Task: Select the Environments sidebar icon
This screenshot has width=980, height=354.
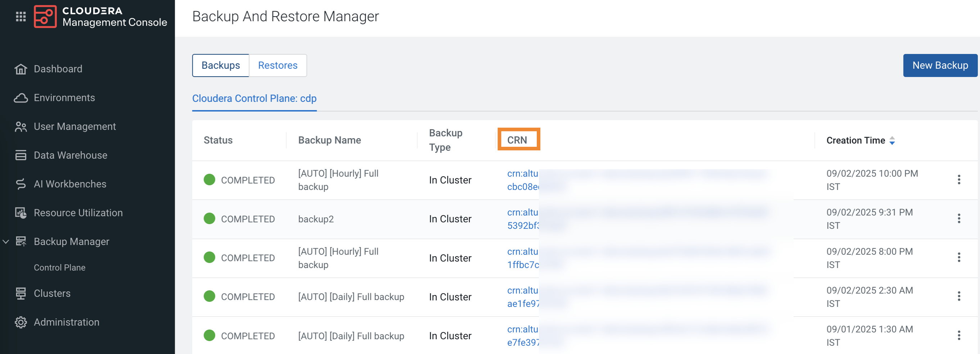Action: (x=21, y=98)
